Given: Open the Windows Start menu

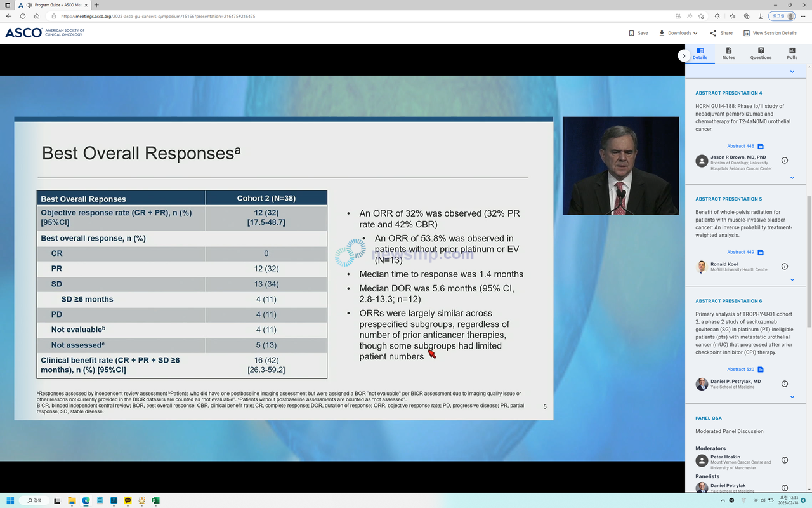Looking at the screenshot, I should pos(9,500).
